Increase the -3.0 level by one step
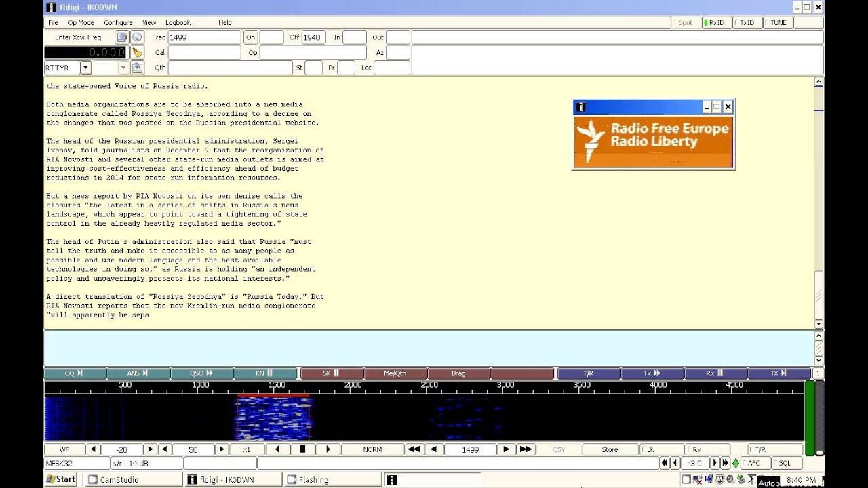The height and width of the screenshot is (488, 868). [x=715, y=463]
